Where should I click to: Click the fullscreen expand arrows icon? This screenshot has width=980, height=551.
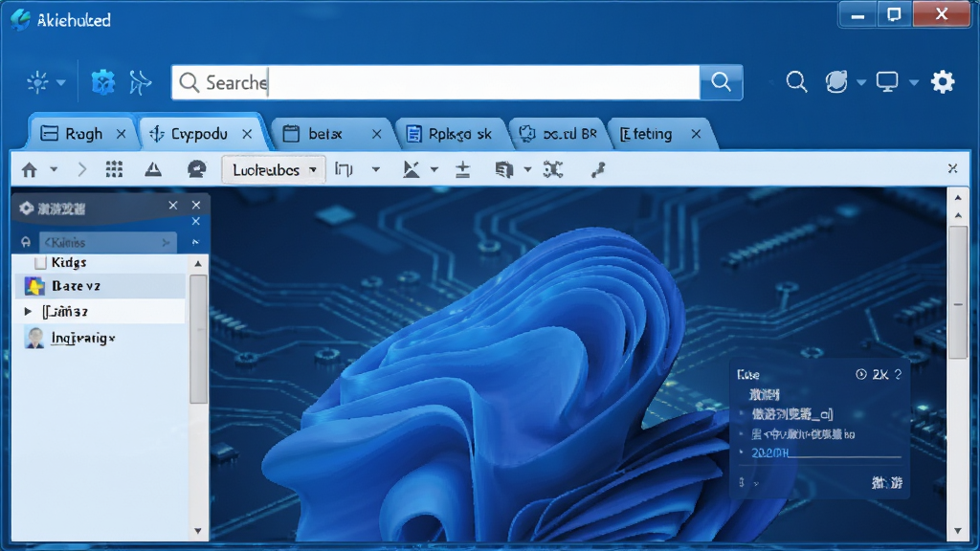tap(553, 169)
